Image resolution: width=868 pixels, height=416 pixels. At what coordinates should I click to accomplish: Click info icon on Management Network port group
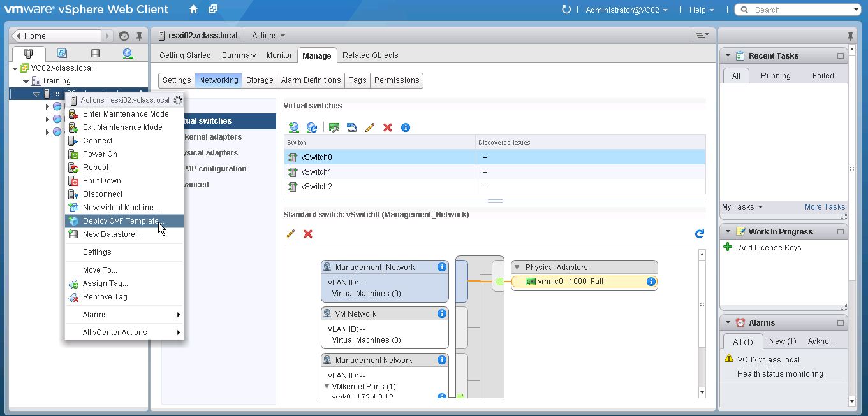pos(441,360)
